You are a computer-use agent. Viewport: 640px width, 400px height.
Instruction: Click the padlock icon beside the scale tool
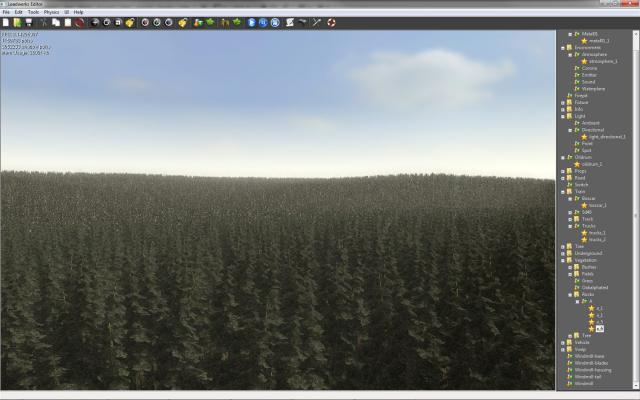(x=130, y=22)
